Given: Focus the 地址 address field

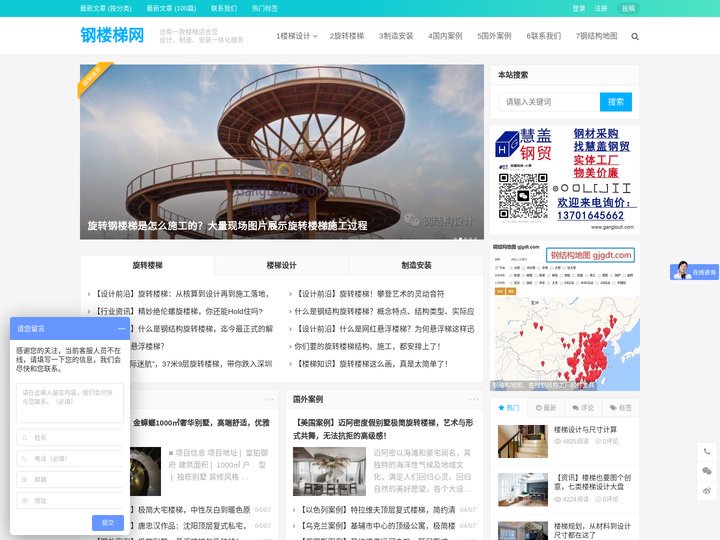Looking at the screenshot, I should 70,501.
